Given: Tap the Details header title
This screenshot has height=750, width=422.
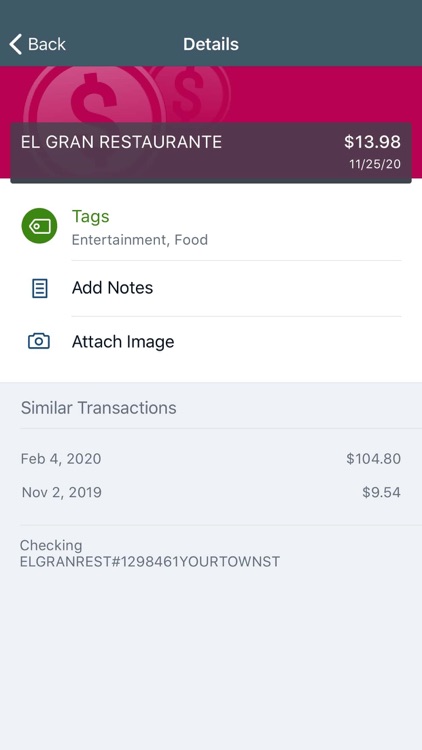Looking at the screenshot, I should pos(211,44).
